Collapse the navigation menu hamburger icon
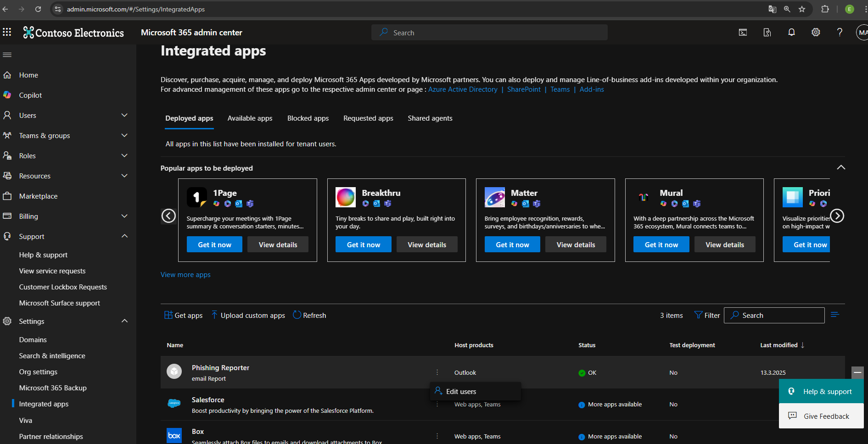Image resolution: width=868 pixels, height=444 pixels. coord(7,55)
